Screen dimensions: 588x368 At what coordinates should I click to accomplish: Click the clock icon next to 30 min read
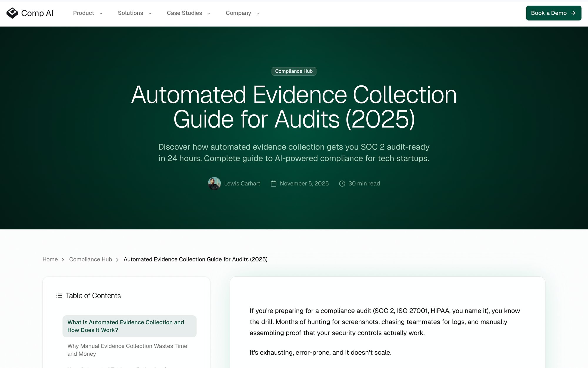(x=342, y=183)
